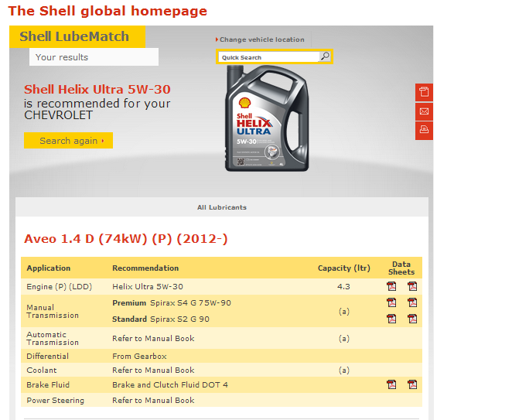Open second PDF data sheet for Spirax S4 G 75W-90
Viewport: 512px width, 420px height.
[x=412, y=302]
